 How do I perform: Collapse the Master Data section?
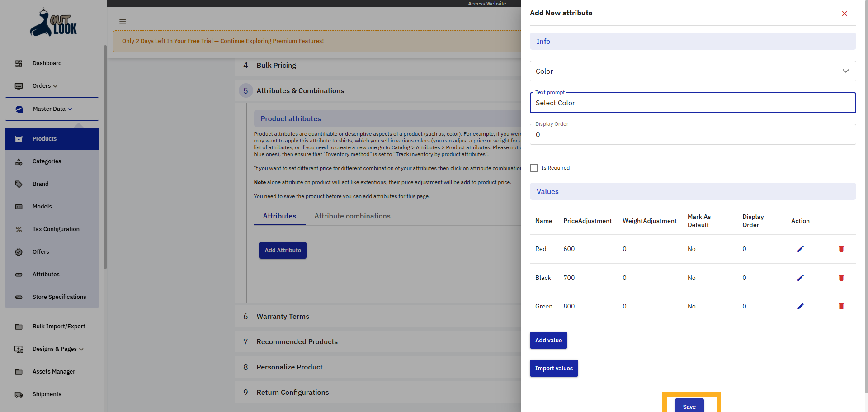point(52,109)
